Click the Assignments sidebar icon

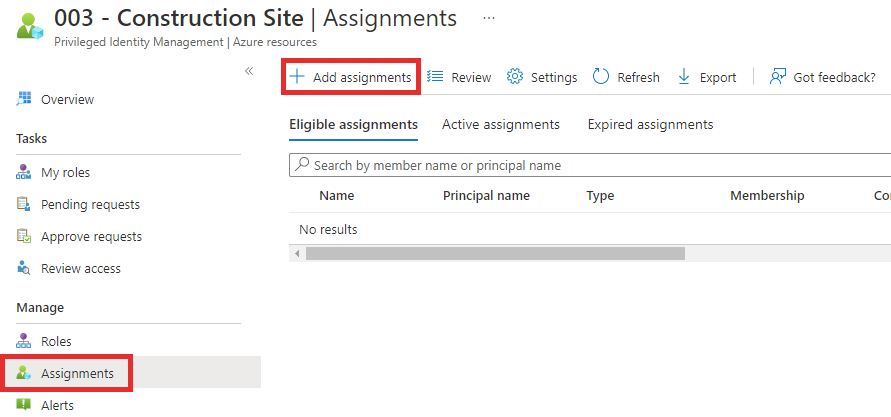click(24, 373)
